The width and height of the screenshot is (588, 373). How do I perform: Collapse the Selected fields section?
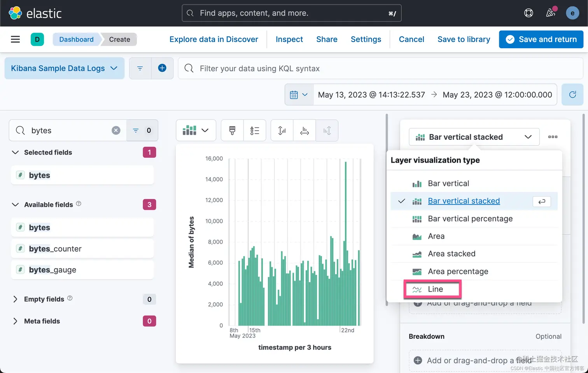15,152
